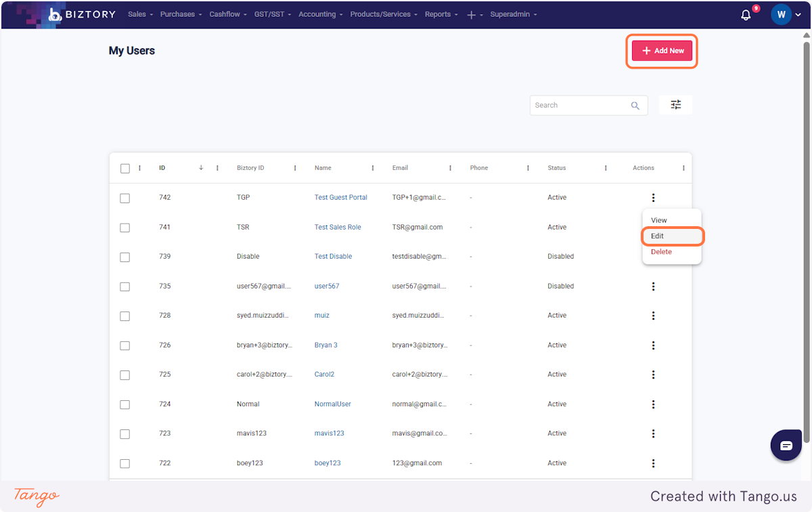Viewport: 812px width, 512px height.
Task: Click the search magnifier icon
Action: point(635,106)
